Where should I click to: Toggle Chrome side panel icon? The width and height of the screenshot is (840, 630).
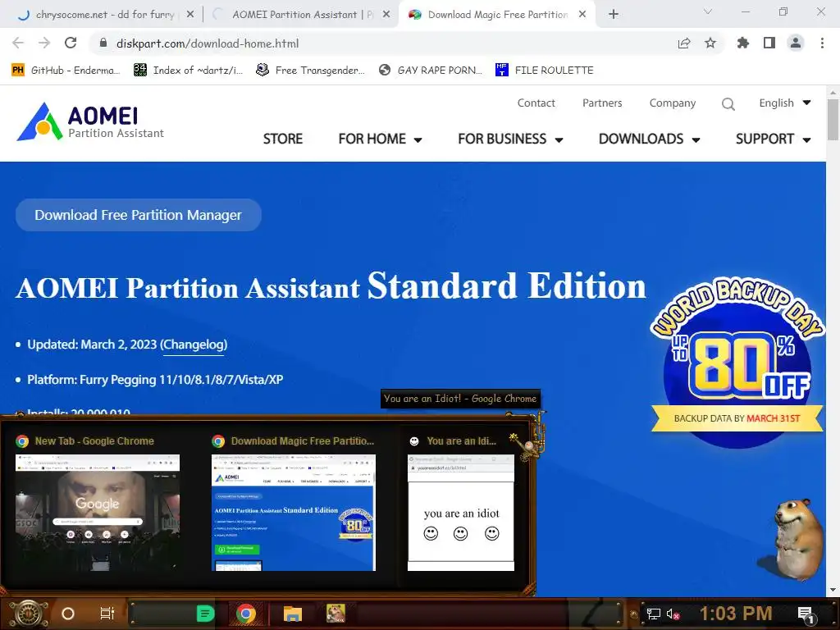point(769,43)
